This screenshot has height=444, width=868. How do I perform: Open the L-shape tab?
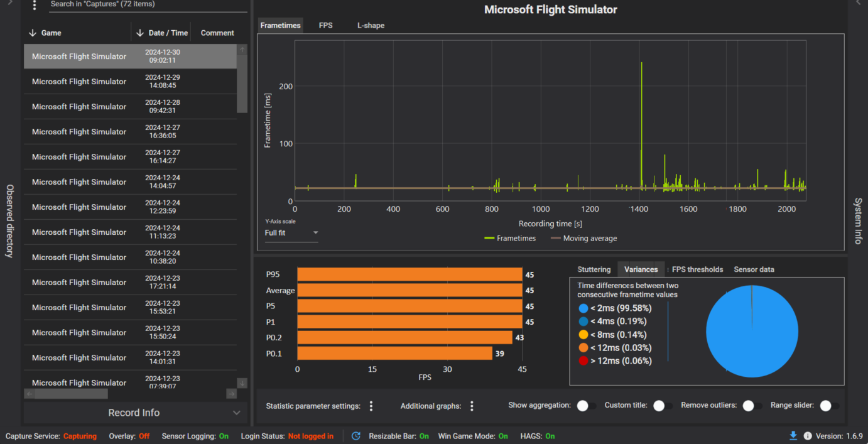coord(371,25)
